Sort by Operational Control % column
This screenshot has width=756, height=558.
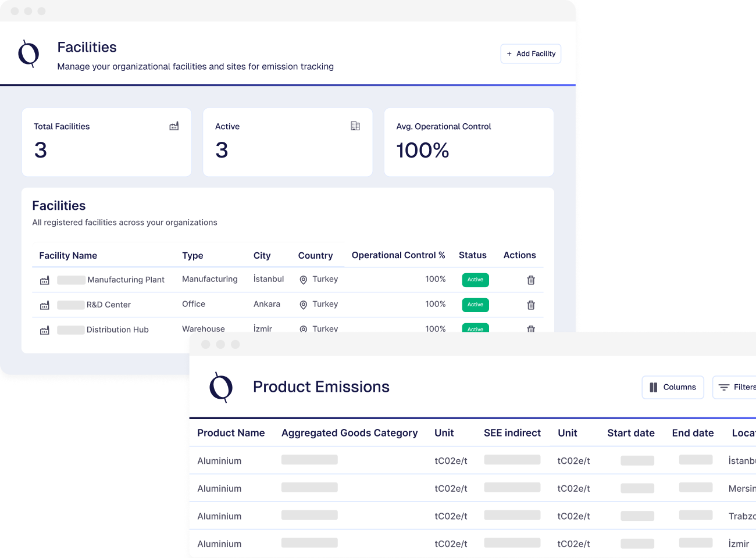(x=398, y=255)
